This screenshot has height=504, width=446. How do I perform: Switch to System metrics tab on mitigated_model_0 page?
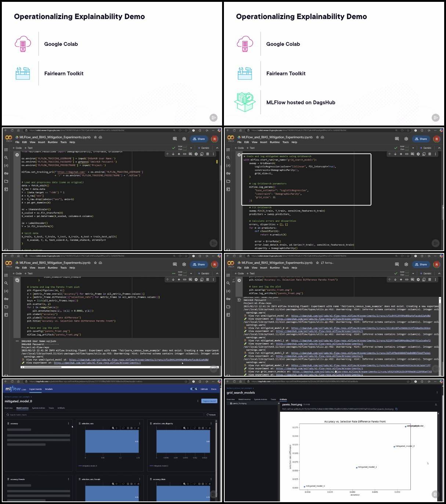[39, 408]
